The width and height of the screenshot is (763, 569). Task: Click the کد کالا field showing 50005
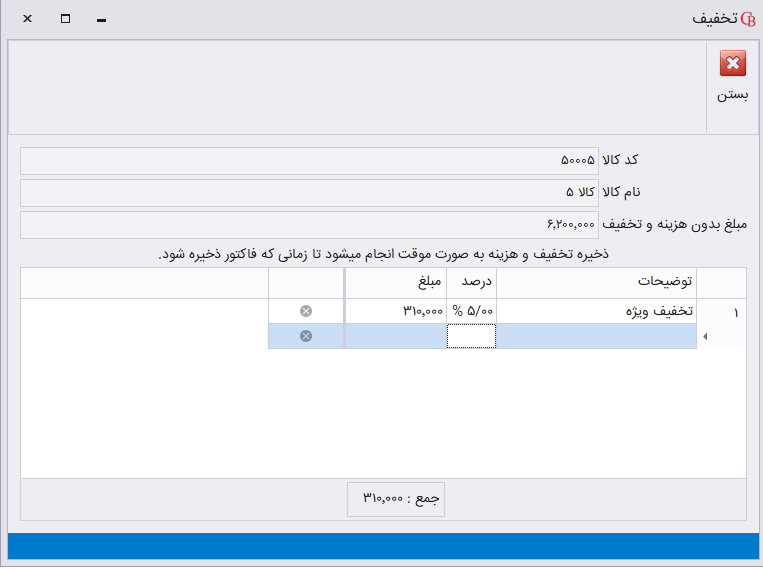[x=309, y=161]
